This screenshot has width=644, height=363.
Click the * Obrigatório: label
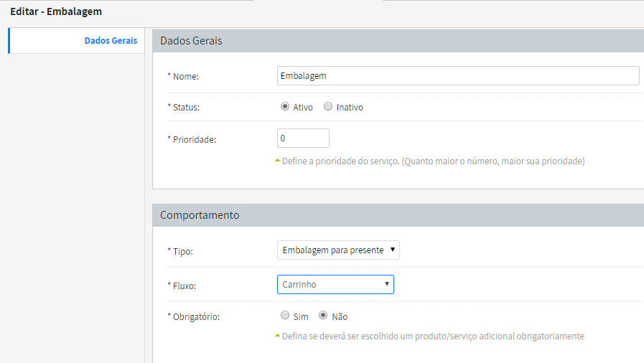(x=193, y=317)
